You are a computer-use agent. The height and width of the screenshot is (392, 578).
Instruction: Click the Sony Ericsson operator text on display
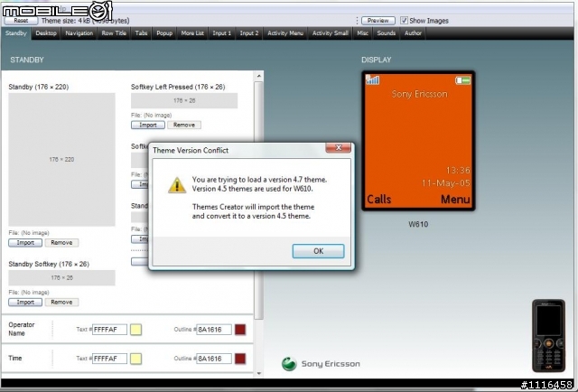pos(419,94)
